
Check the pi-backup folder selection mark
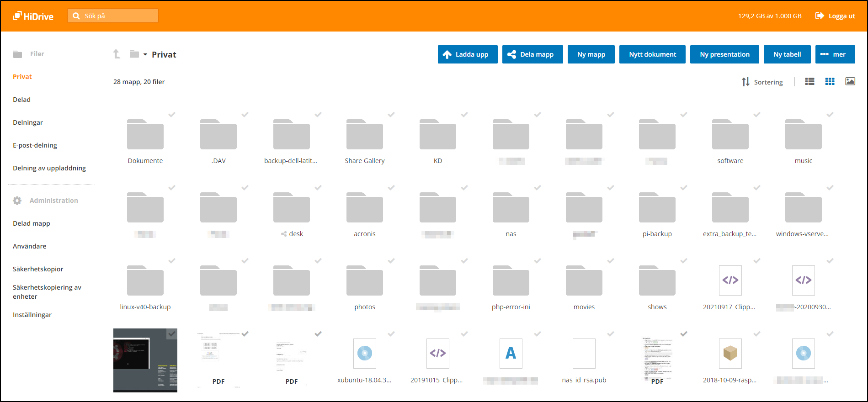pos(684,188)
